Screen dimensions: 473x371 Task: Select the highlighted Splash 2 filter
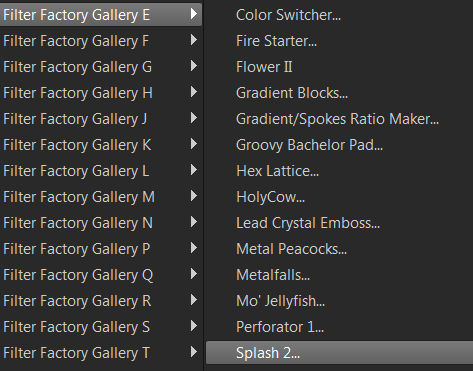[339, 353]
